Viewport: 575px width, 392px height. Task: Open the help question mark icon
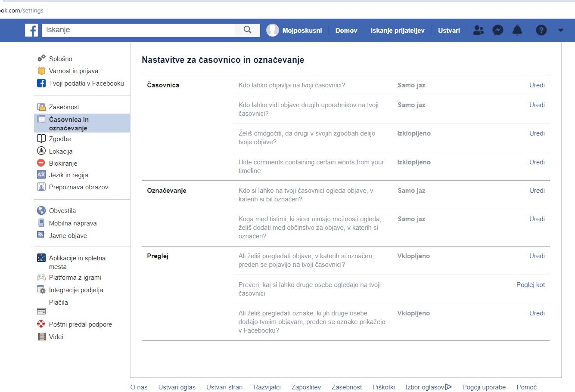pos(541,30)
